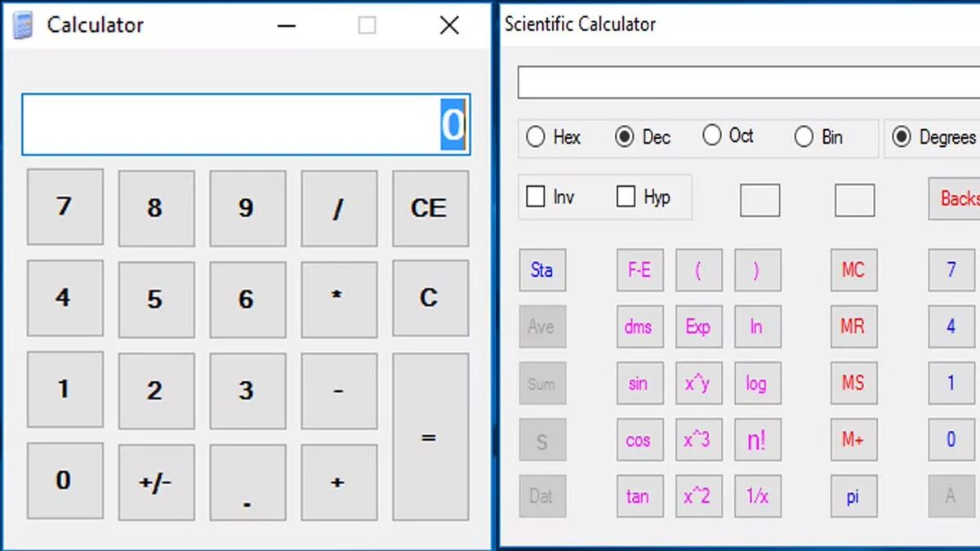Toggle F-E scientific notation

coord(639,270)
